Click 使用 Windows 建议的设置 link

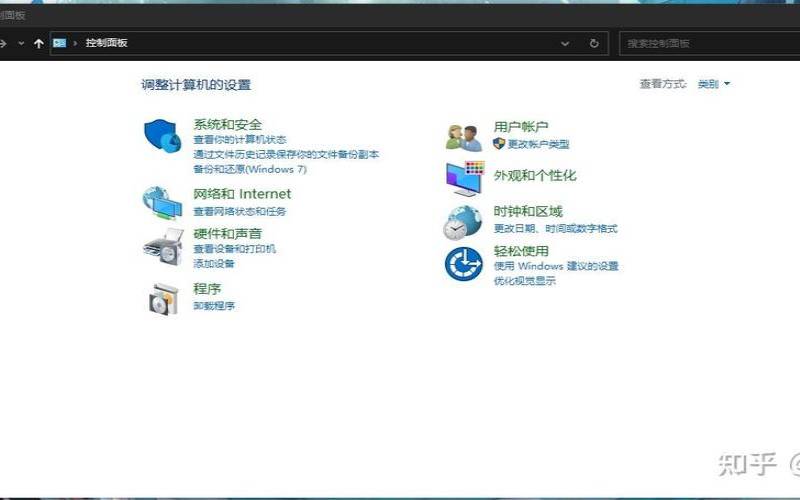point(556,266)
